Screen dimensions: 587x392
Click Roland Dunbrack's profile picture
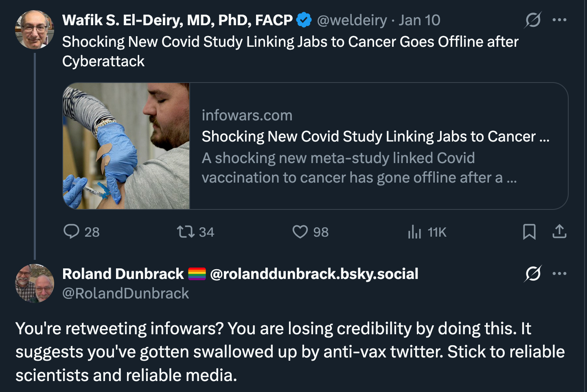(x=35, y=283)
